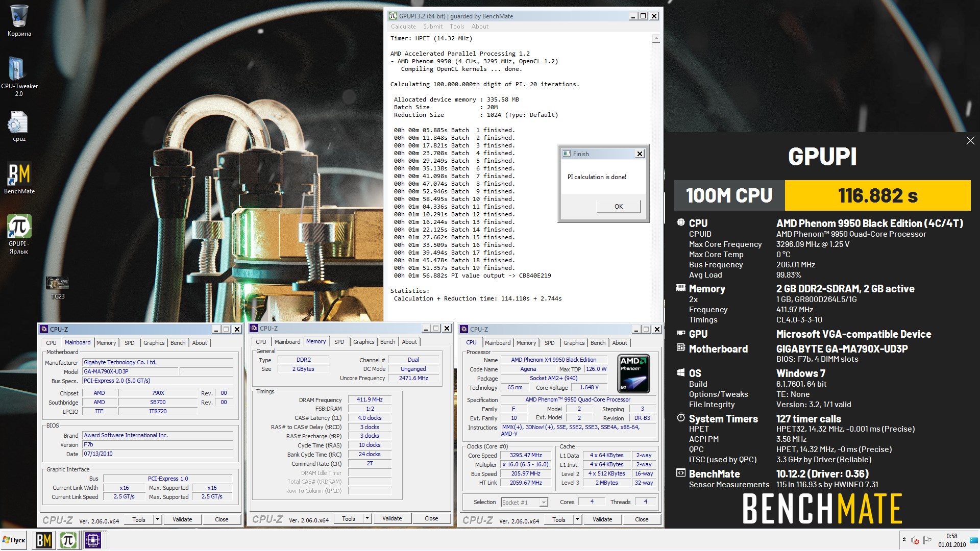Click AMD Phenom logo in CPU-Z
This screenshot has height=551, width=980.
coord(633,373)
